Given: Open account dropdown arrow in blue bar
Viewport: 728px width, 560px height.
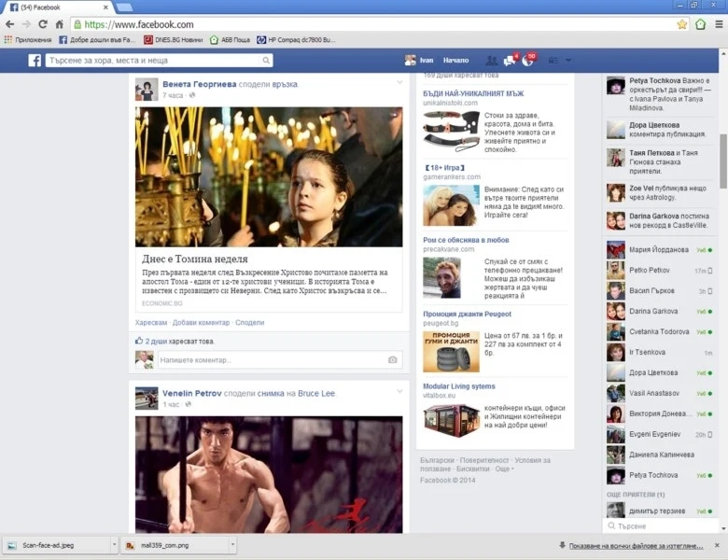Looking at the screenshot, I should (x=568, y=61).
